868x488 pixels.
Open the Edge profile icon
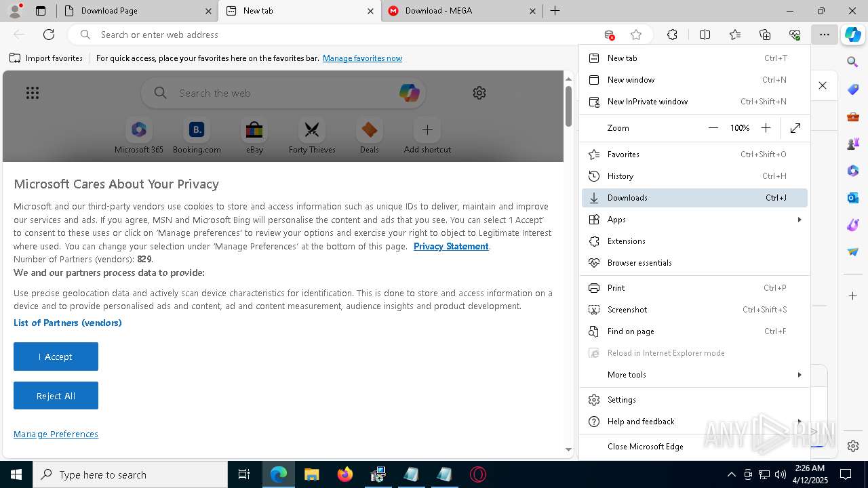[15, 11]
